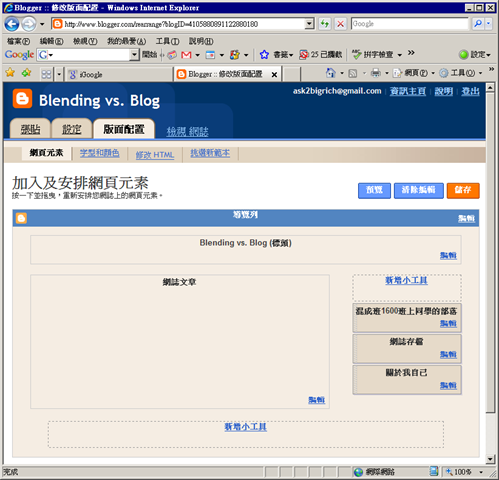Click the page vertical scrollbar thumb
The height and width of the screenshot is (480, 499).
click(x=490, y=253)
